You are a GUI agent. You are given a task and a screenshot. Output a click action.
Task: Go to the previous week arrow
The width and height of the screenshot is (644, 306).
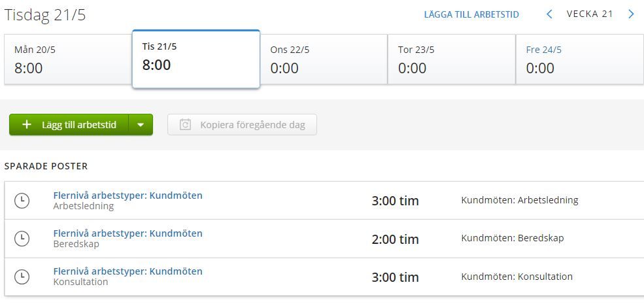[x=549, y=14]
